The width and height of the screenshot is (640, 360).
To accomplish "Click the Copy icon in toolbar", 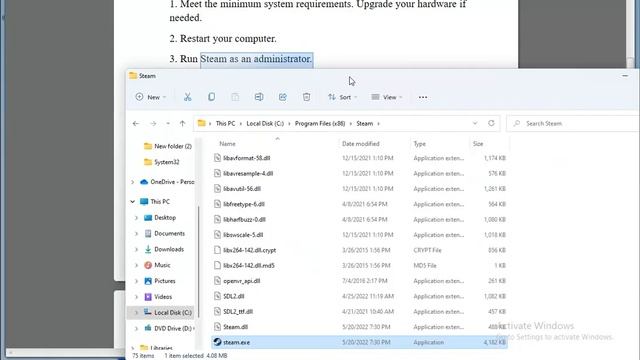I will 211,97.
